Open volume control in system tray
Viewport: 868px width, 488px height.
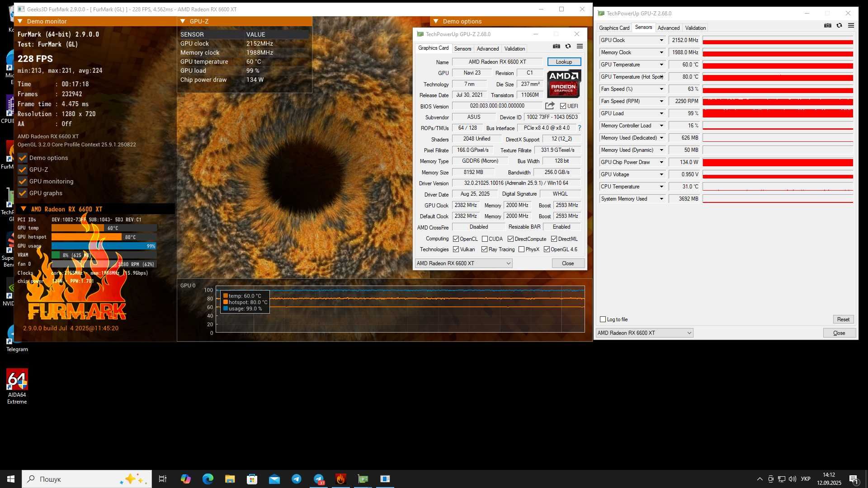793,479
